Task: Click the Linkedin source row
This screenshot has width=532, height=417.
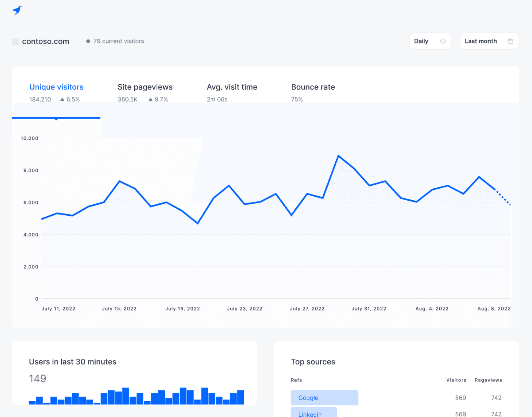Action: tap(396, 412)
